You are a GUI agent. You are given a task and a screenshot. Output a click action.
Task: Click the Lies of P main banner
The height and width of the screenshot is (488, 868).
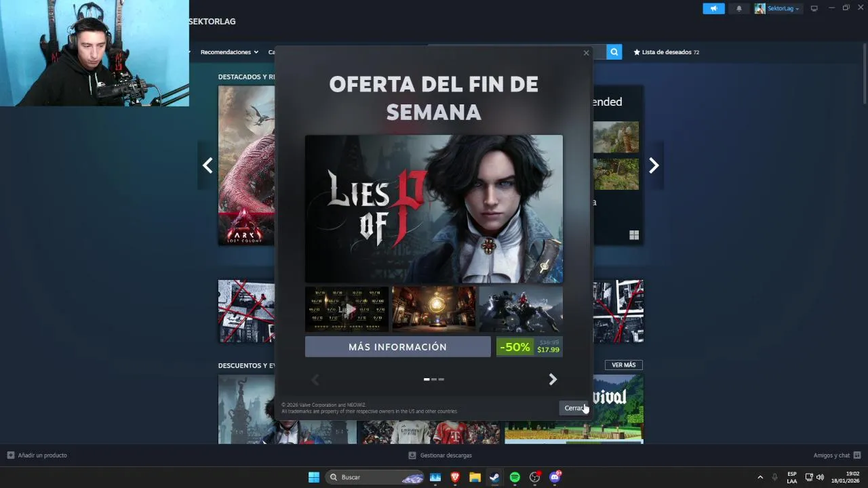[433, 209]
